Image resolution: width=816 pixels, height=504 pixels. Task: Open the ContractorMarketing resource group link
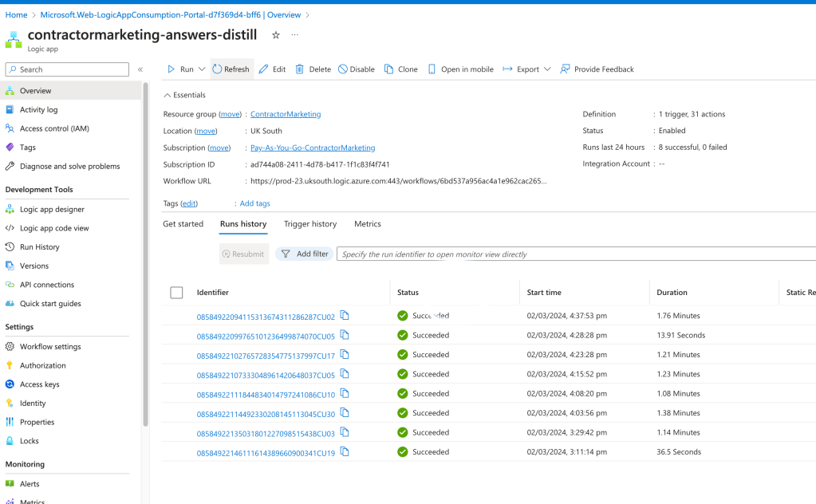click(x=286, y=114)
